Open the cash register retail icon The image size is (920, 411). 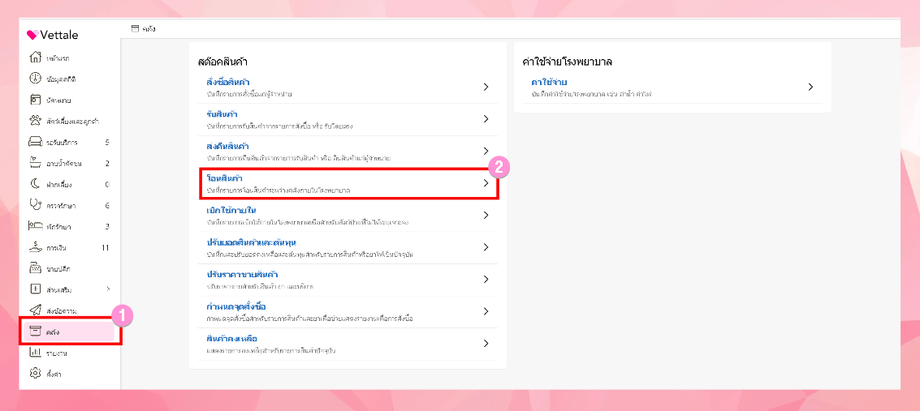coord(35,268)
